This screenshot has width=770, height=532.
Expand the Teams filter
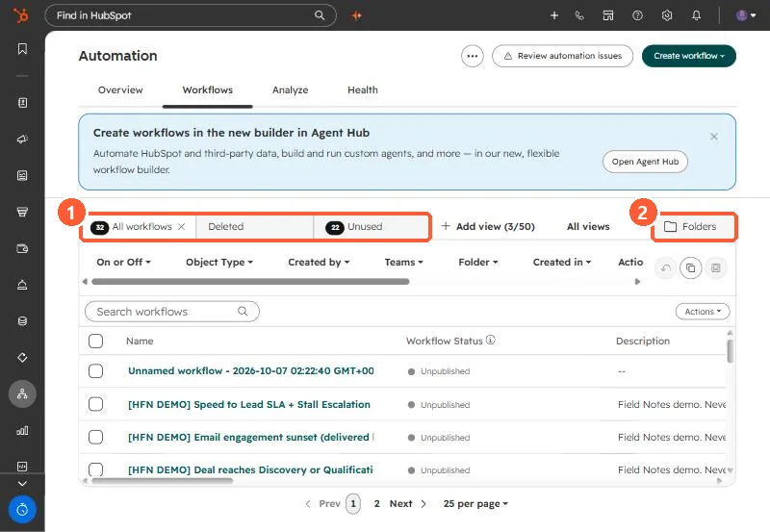(x=403, y=262)
